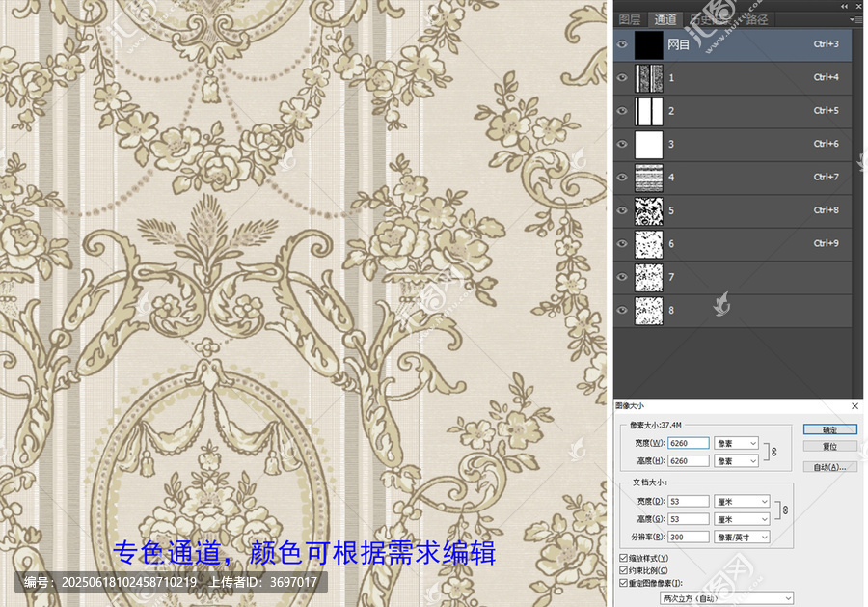Select the channel 7 thumbnail
The width and height of the screenshot is (868, 607).
coord(648,278)
